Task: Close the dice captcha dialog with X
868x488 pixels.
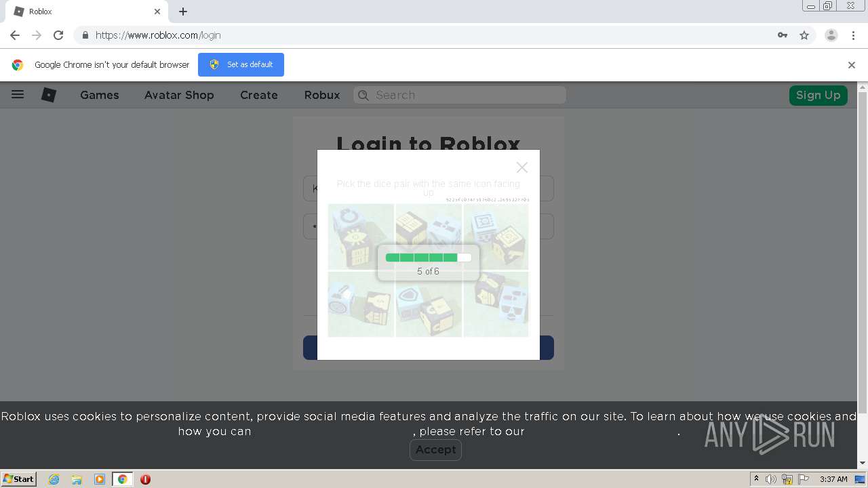Action: [x=521, y=167]
